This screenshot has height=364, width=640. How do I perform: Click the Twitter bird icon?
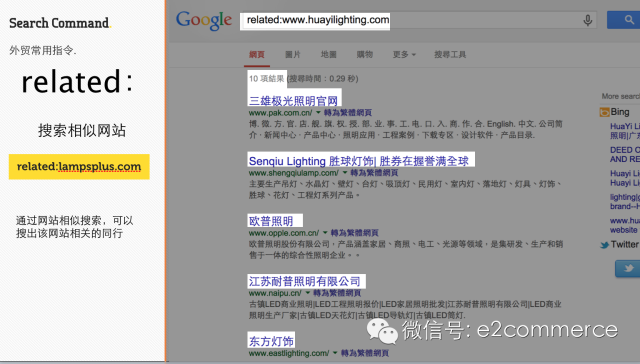604,245
